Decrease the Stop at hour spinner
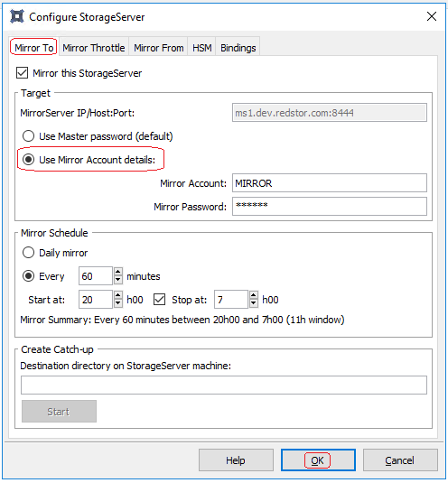Screen dimensions: 448x483 tap(254, 303)
